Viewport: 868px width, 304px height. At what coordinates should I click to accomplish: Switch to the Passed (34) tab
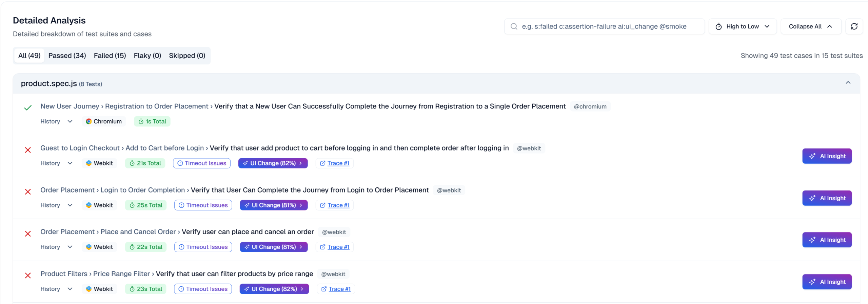pos(67,56)
